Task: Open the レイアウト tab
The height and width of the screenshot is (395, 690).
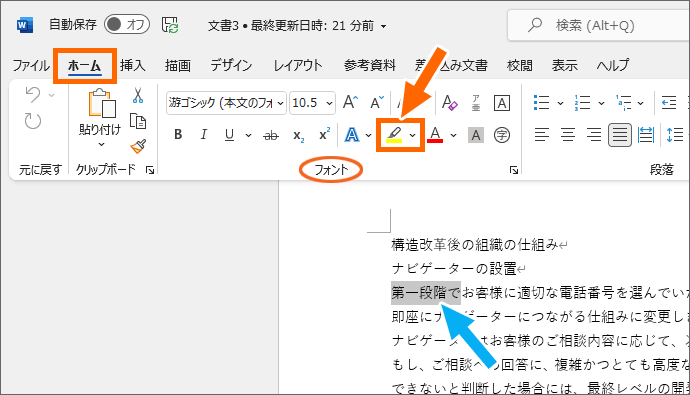Action: 298,66
